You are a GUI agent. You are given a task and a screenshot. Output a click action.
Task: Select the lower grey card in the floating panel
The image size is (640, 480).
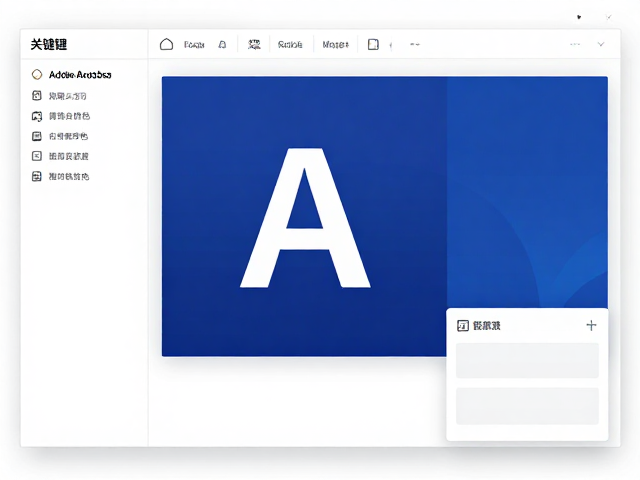527,406
